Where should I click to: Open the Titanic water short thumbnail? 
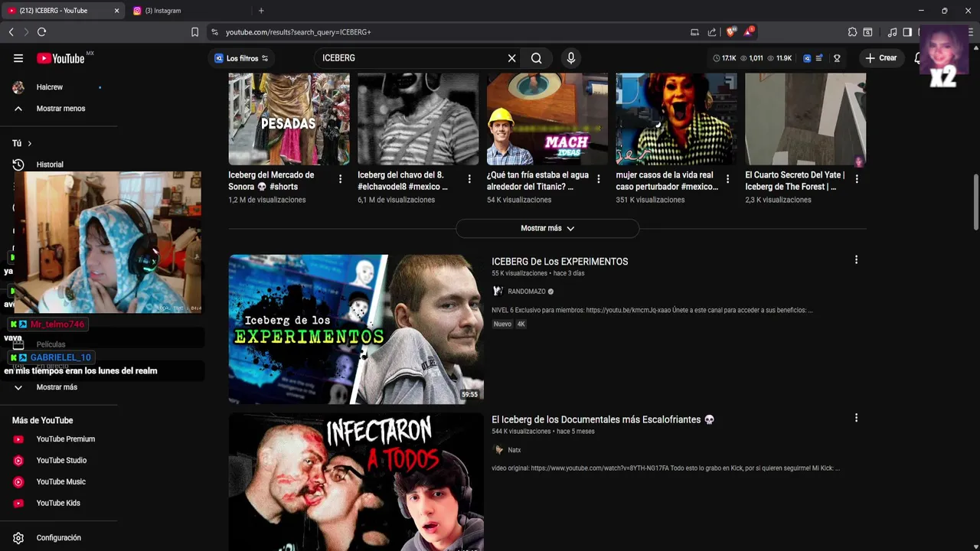547,119
